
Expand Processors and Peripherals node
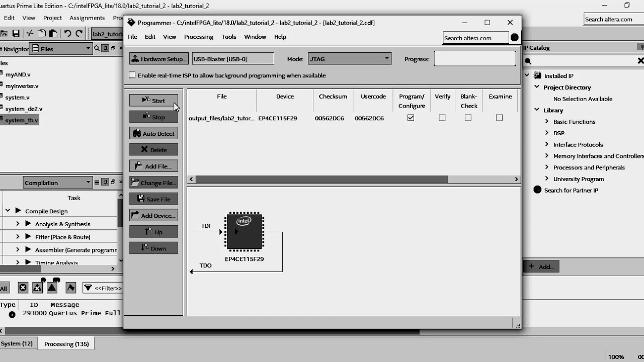(x=547, y=167)
